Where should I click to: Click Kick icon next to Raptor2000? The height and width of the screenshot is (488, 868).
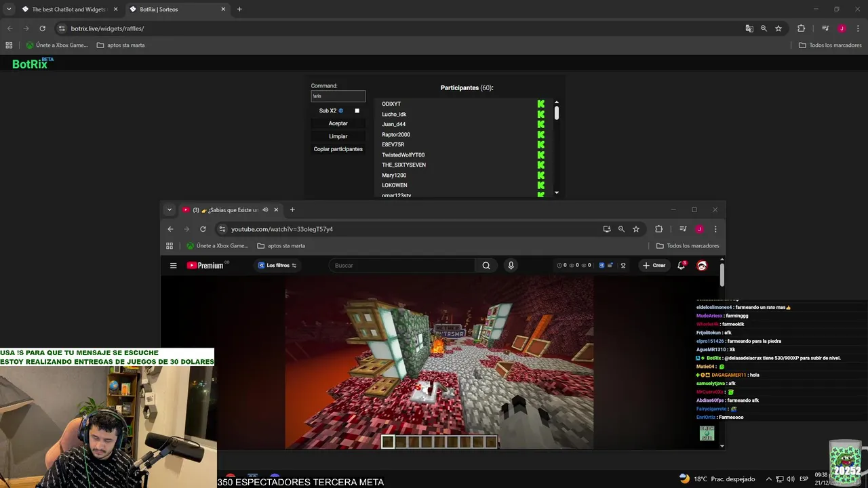pyautogui.click(x=540, y=134)
